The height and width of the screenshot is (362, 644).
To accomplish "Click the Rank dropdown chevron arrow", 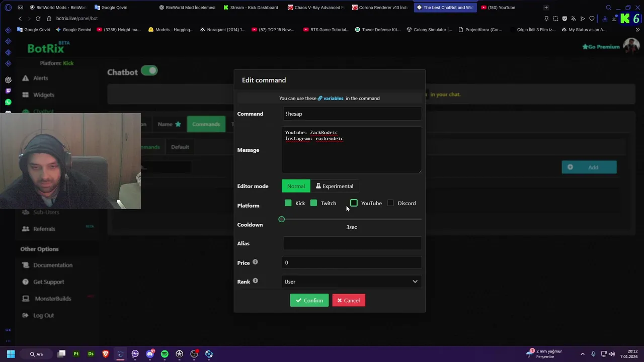I will tap(415, 282).
